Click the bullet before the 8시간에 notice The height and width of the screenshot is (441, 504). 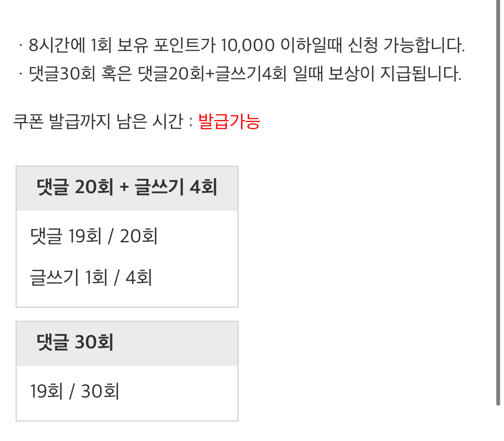pos(21,45)
